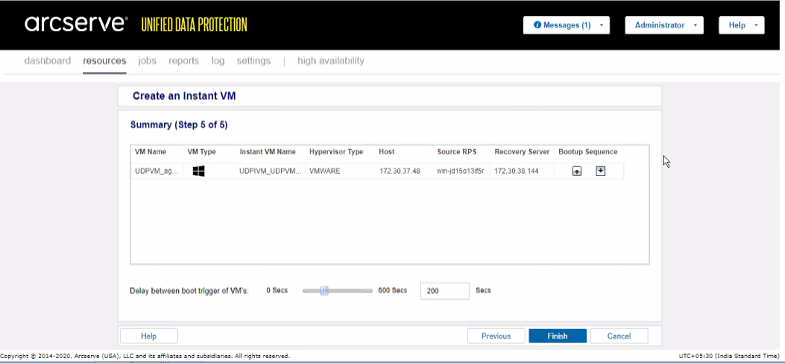The height and width of the screenshot is (363, 785).
Task: Open the reports tab
Action: click(184, 61)
